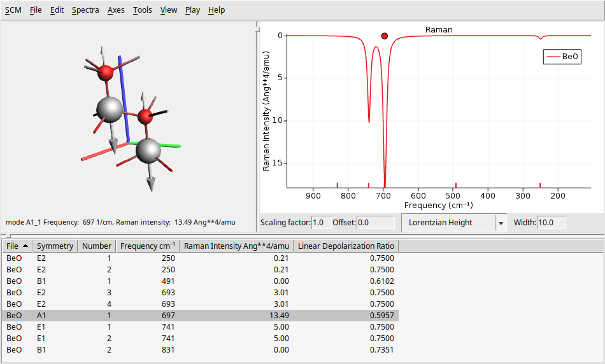The height and width of the screenshot is (364, 605).
Task: Open the Play menu
Action: click(x=192, y=10)
